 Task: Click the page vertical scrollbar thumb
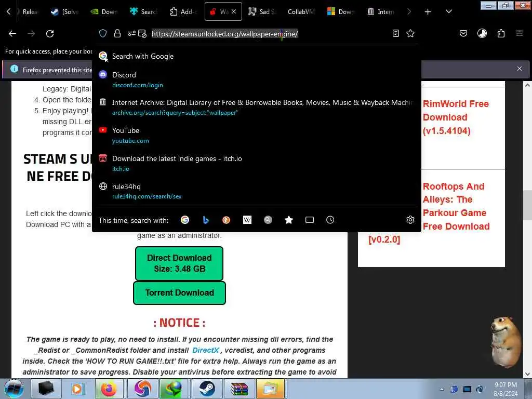coord(527,205)
